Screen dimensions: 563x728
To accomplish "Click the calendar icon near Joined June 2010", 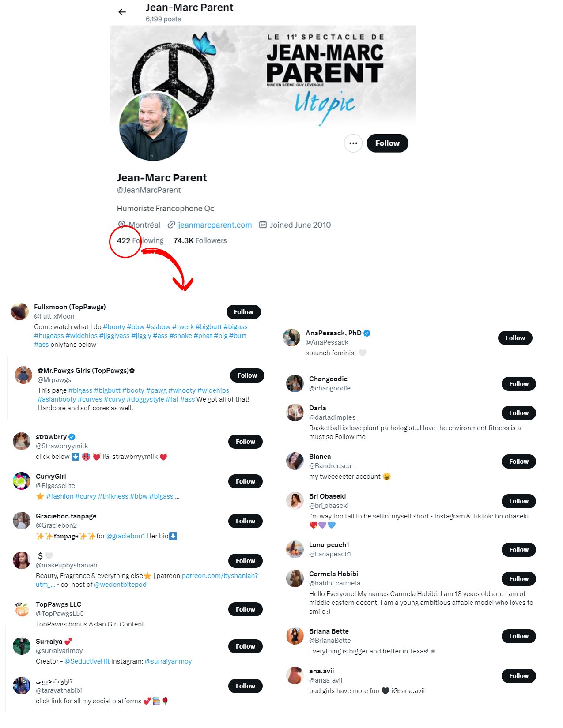I will pos(263,225).
